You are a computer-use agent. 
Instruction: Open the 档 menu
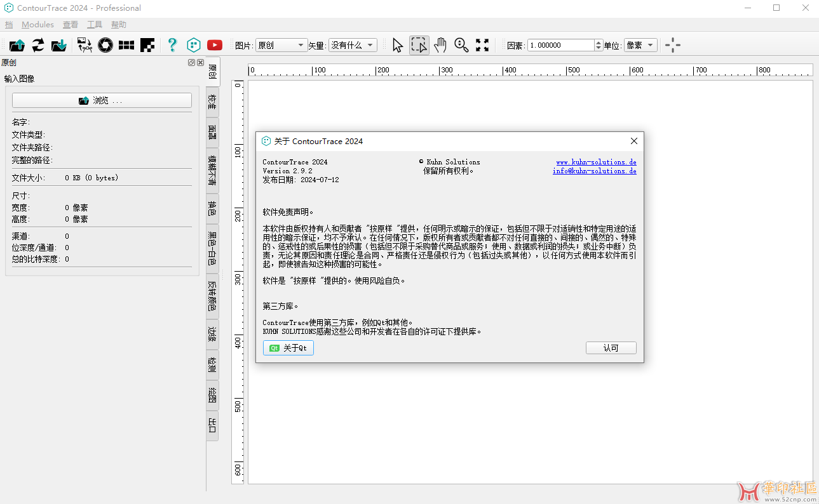(9, 25)
